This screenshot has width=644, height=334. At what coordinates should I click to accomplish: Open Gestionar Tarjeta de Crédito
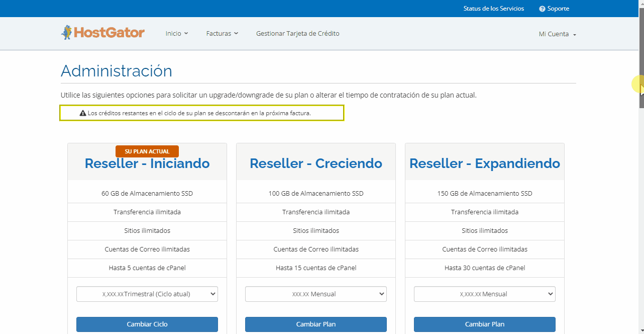pos(298,34)
